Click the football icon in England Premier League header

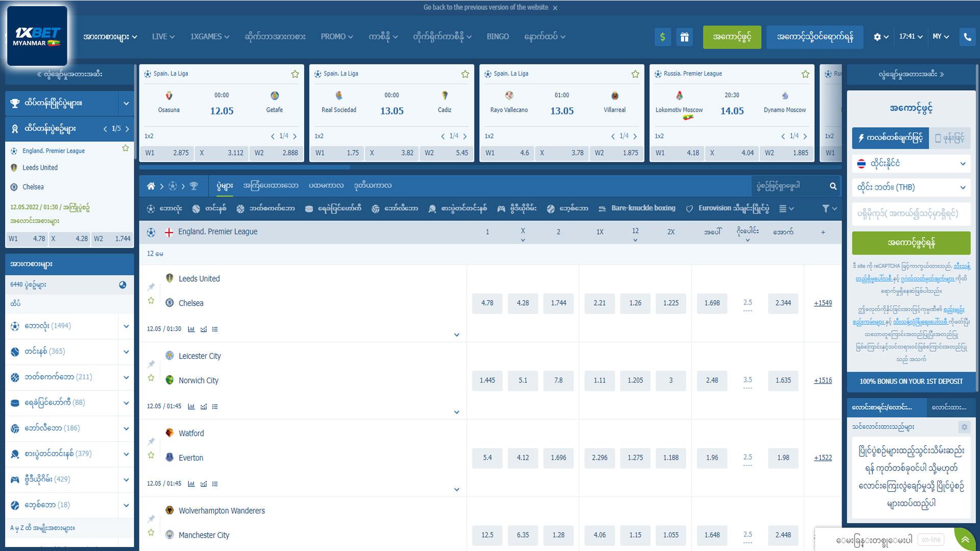click(x=151, y=232)
